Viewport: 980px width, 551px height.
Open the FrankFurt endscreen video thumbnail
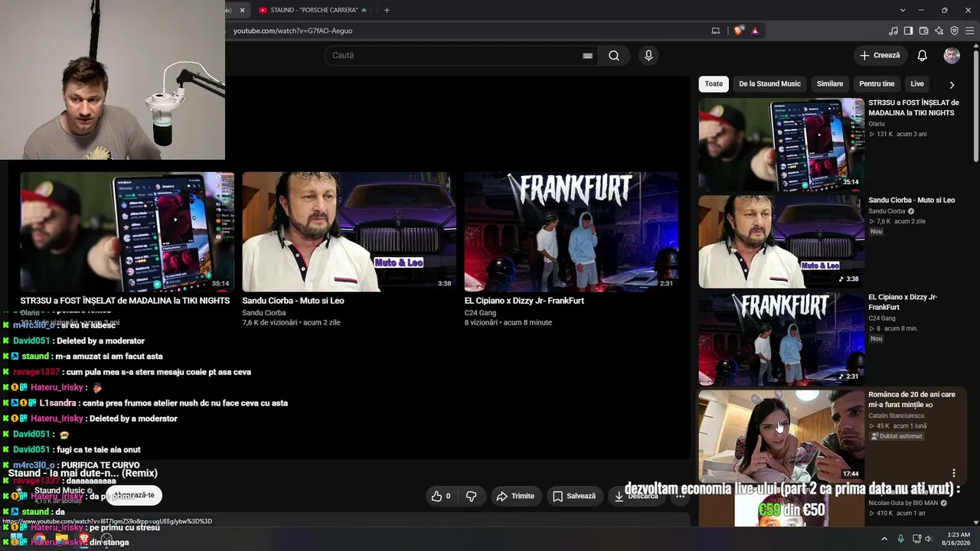pyautogui.click(x=571, y=232)
